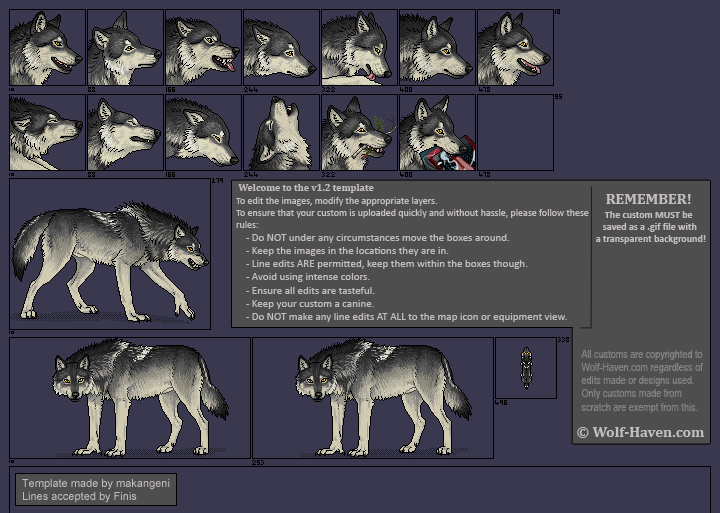Click the 'REMEMBER!' heading

click(648, 199)
